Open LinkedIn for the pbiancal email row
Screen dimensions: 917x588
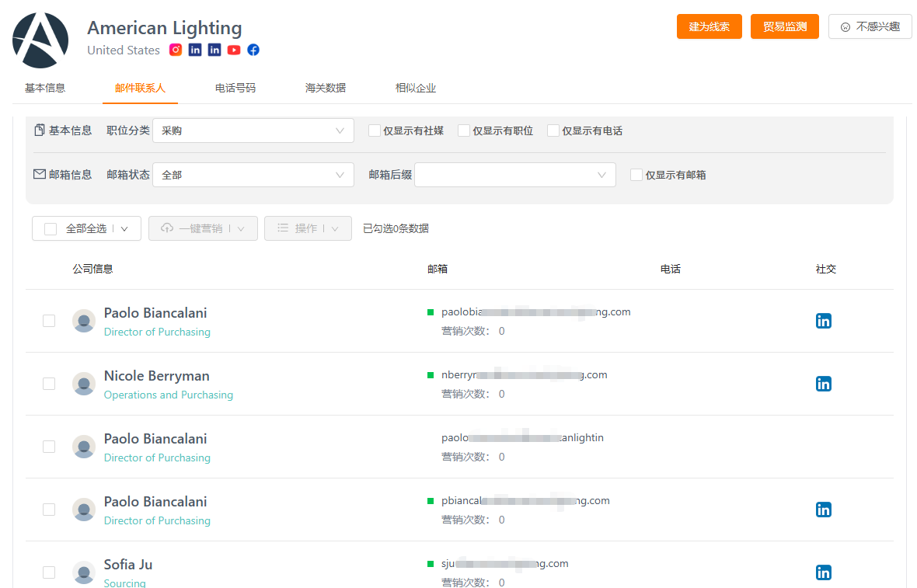824,510
